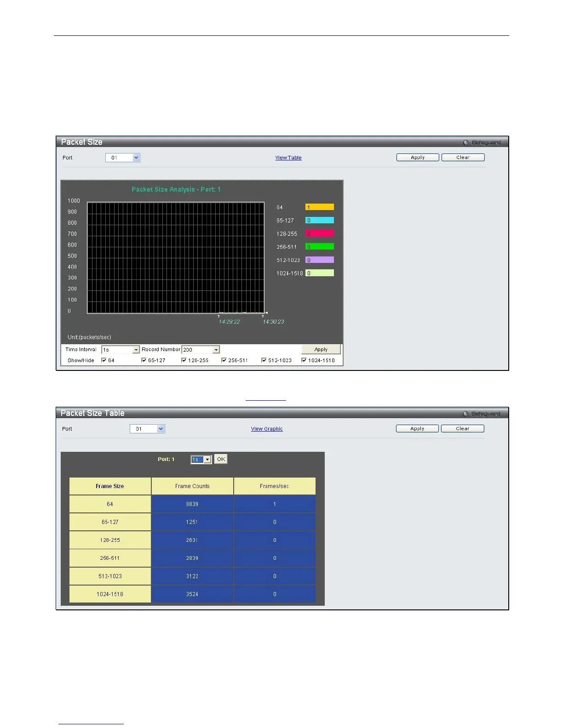563x728 pixels.
Task: Click the 14:29:22 time marker on chart
Action: pyautogui.click(x=229, y=322)
